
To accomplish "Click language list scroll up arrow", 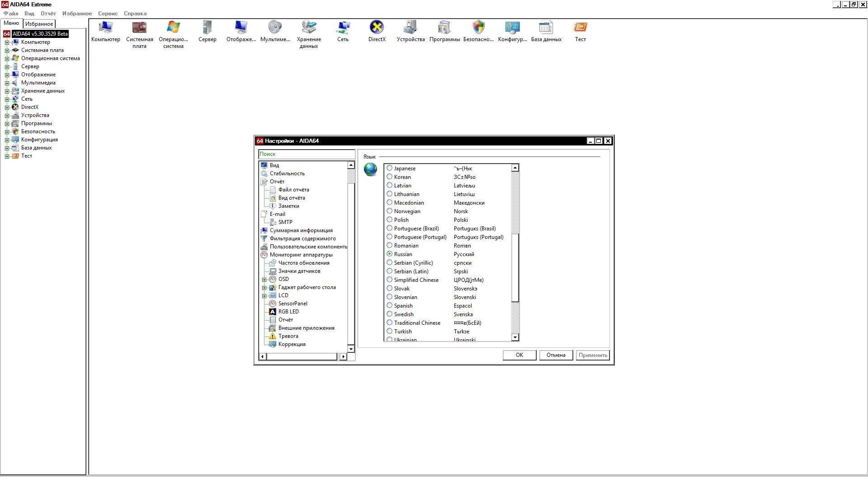I will [515, 168].
